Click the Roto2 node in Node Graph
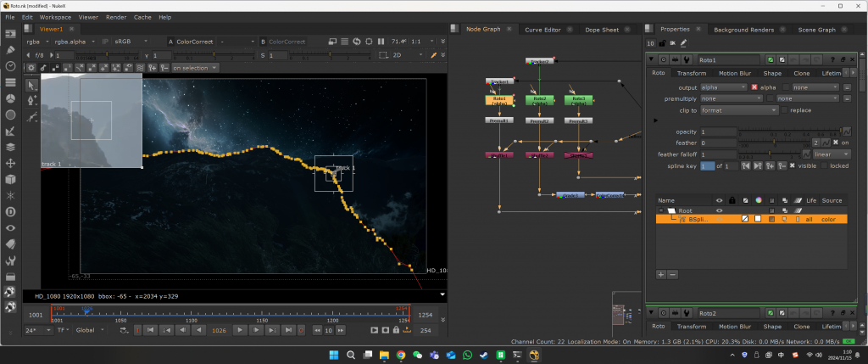Viewport: 868px width, 364px height. pyautogui.click(x=538, y=100)
